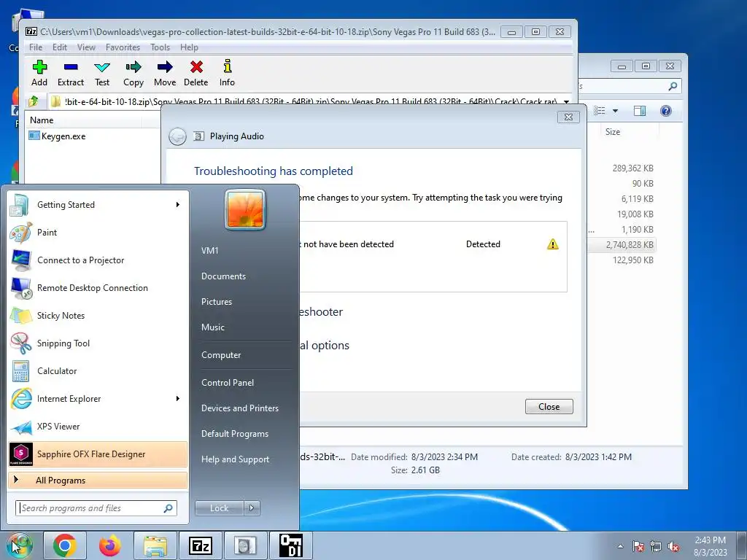Click the OFDI taskbar icon
This screenshot has width=747, height=560.
coord(290,545)
